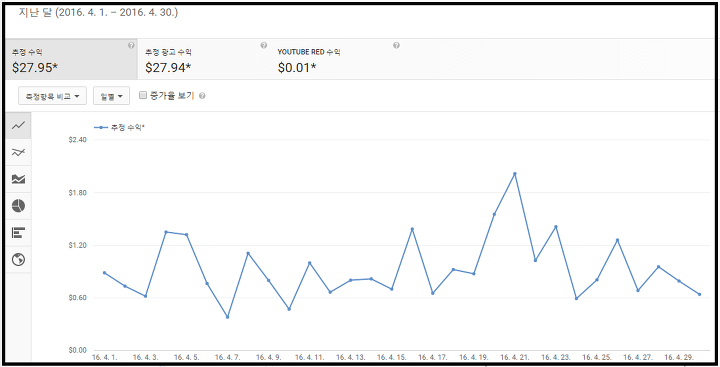Open the 일별 granularity dropdown
720x367 pixels.
coord(111,96)
